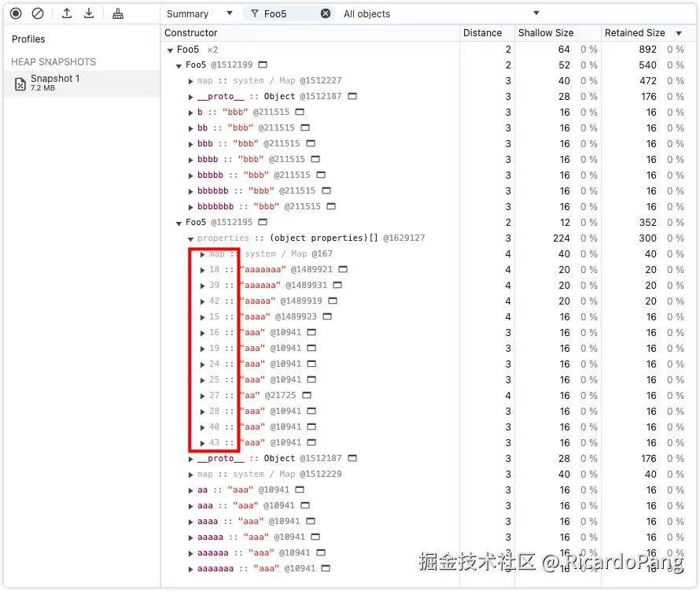Select the 25 :: "aaa" @10941 row
This screenshot has width=700, height=591.
click(429, 380)
